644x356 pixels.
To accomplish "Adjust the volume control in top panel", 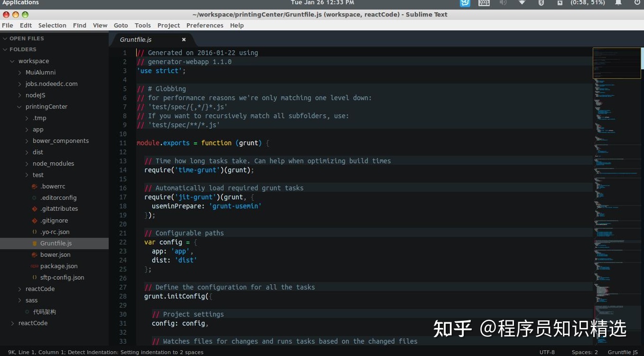I will (x=503, y=3).
